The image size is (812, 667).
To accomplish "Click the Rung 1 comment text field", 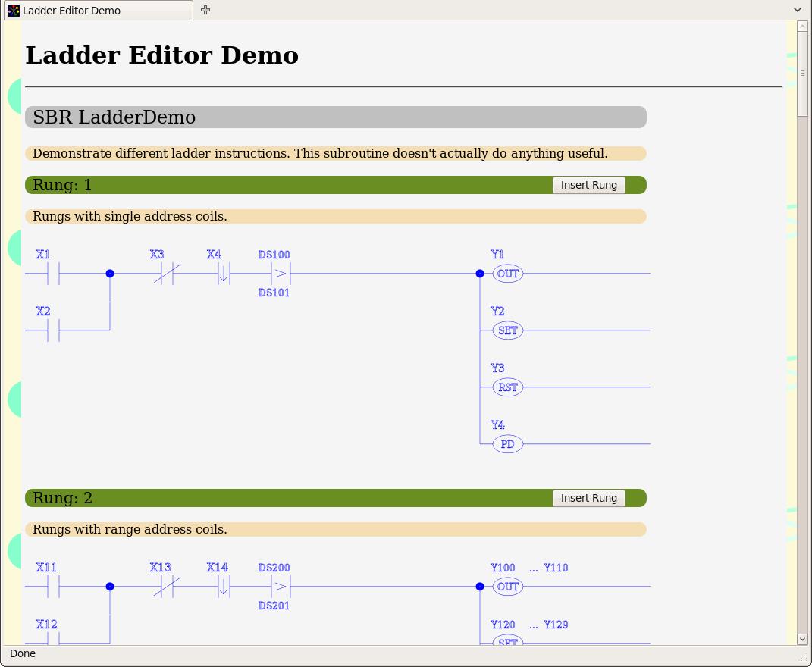I will pos(335,217).
